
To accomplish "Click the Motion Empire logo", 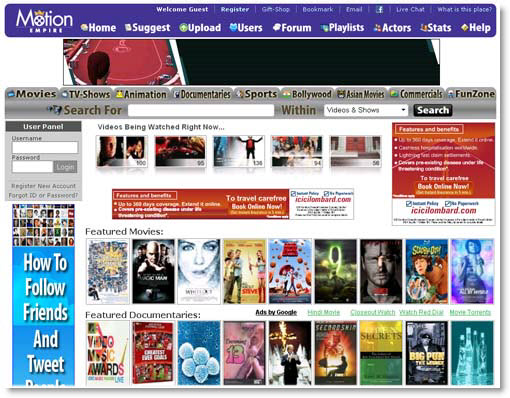I will coord(44,21).
